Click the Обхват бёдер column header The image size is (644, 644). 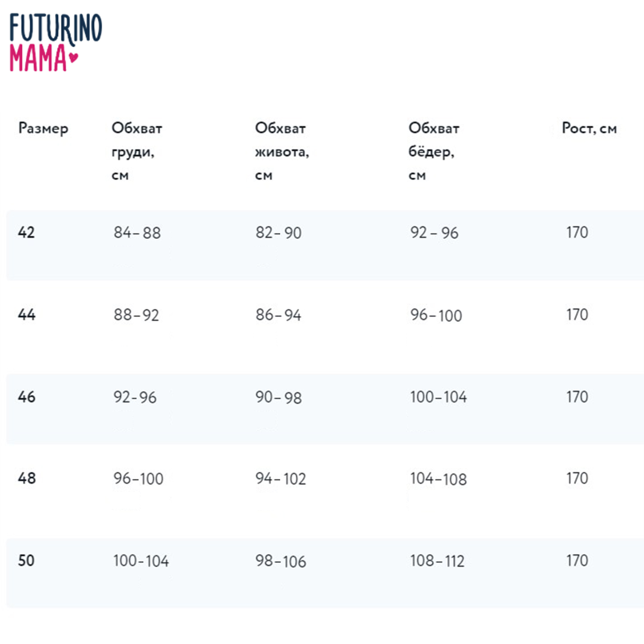pyautogui.click(x=434, y=151)
